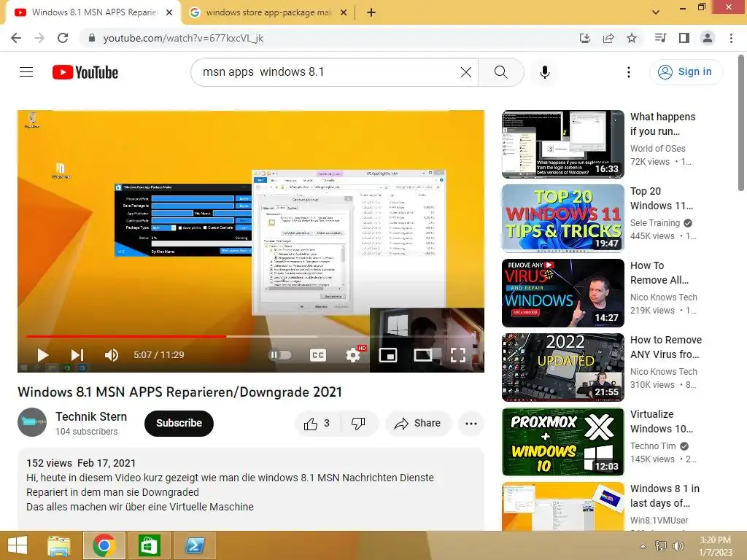Click the Sign in button
Viewport: 747px width, 560px height.
(x=685, y=72)
